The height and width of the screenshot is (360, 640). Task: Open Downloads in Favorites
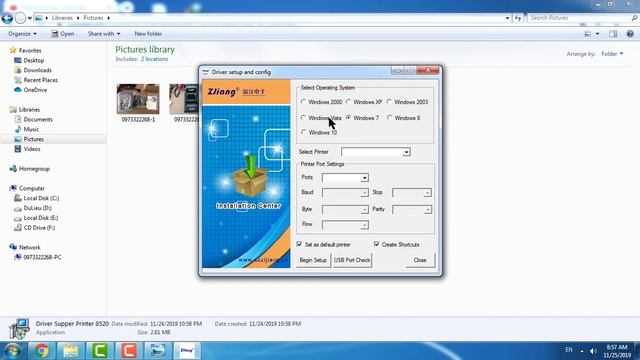tap(38, 70)
